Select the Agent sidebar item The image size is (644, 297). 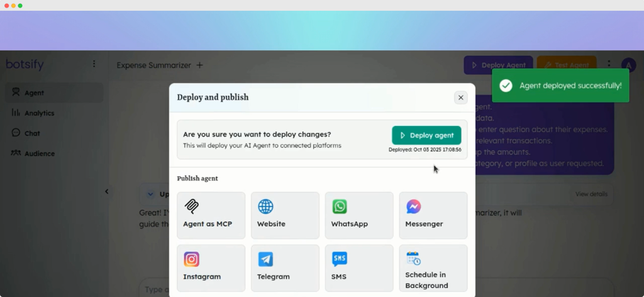coord(34,93)
